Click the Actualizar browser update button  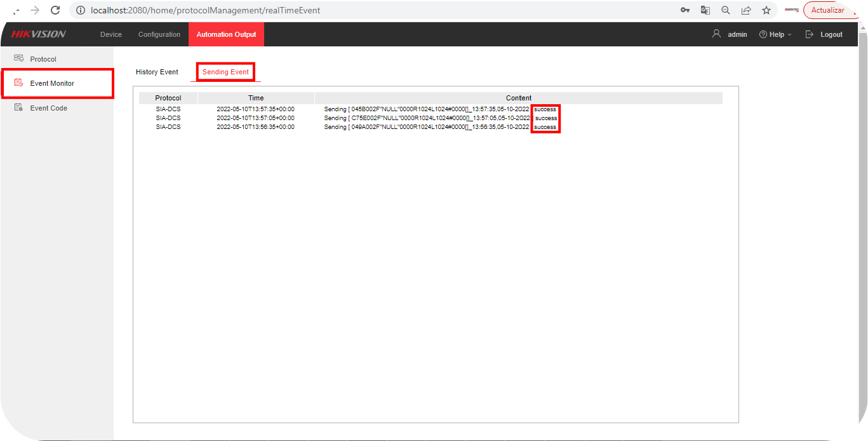click(827, 10)
